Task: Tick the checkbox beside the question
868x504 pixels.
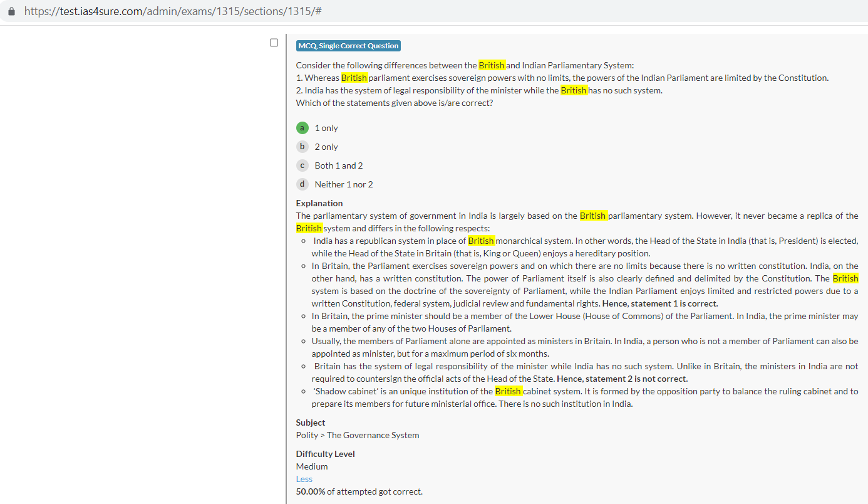Action: pos(274,43)
